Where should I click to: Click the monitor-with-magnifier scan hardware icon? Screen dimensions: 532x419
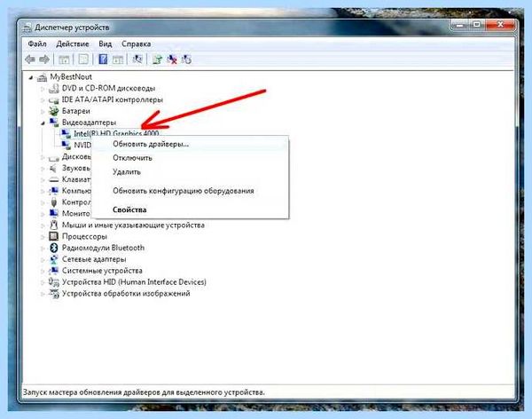(137, 59)
